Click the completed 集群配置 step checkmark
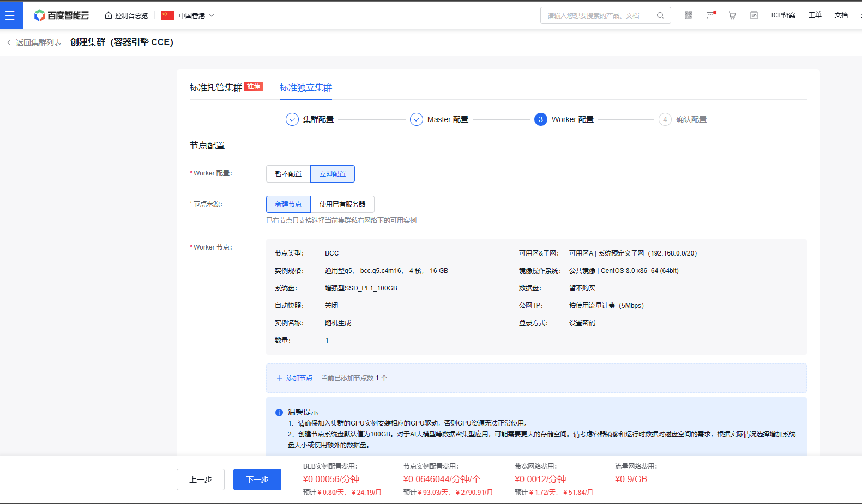 (292, 119)
